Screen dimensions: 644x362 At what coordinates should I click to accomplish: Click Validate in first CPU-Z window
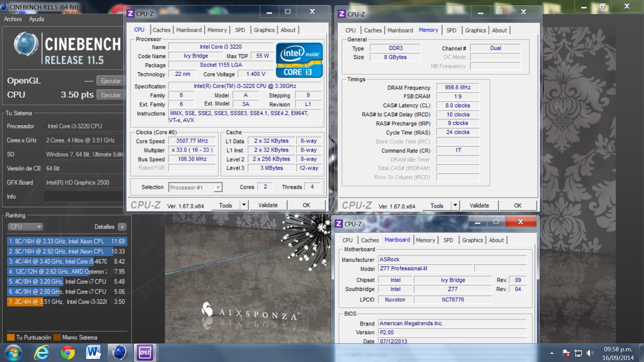(268, 205)
